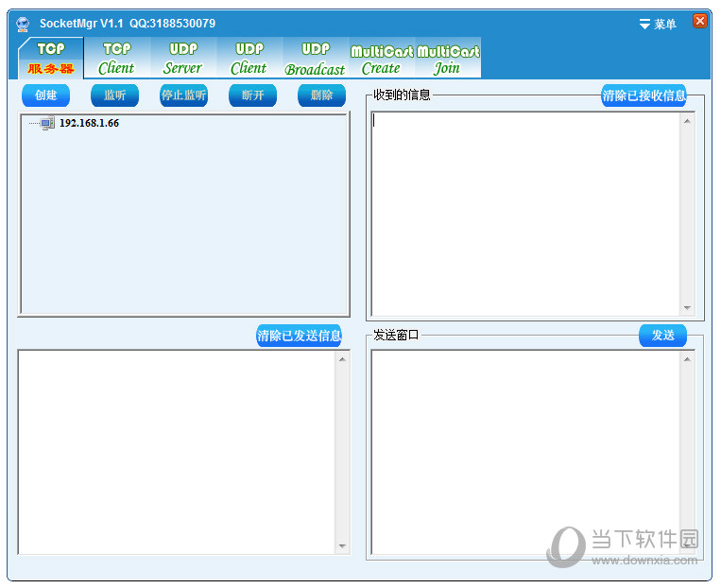
Task: Click down arrow of sent log scrollbar
Action: coord(342,546)
